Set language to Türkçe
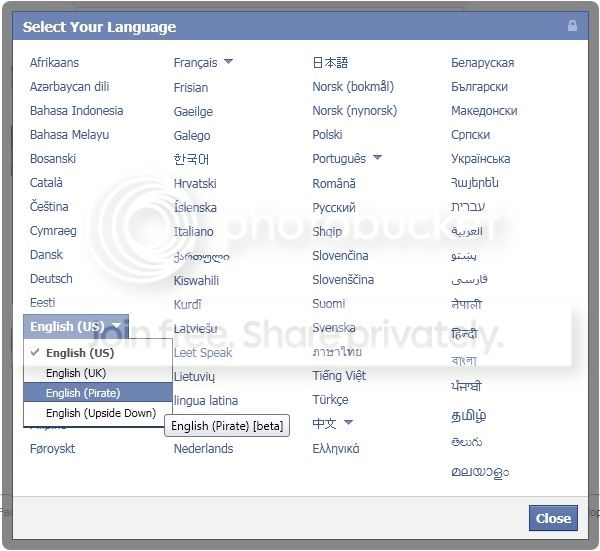The width and height of the screenshot is (600, 551). (x=331, y=399)
